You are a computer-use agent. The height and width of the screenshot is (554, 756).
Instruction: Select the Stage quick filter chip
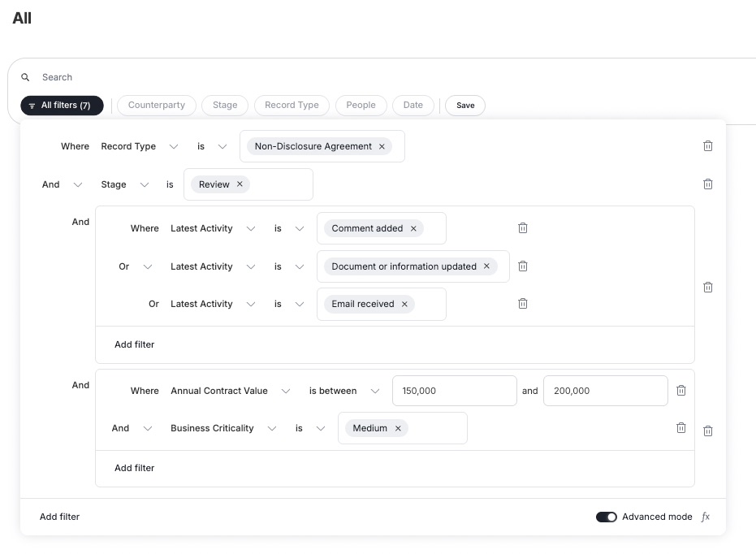click(225, 105)
